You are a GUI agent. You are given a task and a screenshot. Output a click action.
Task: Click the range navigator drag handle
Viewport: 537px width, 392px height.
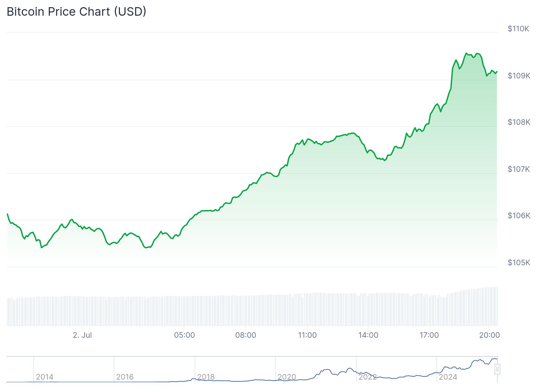(497, 369)
